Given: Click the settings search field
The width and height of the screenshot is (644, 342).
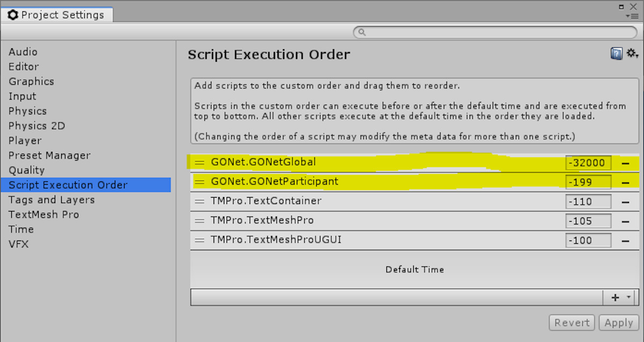Looking at the screenshot, I should (x=495, y=32).
